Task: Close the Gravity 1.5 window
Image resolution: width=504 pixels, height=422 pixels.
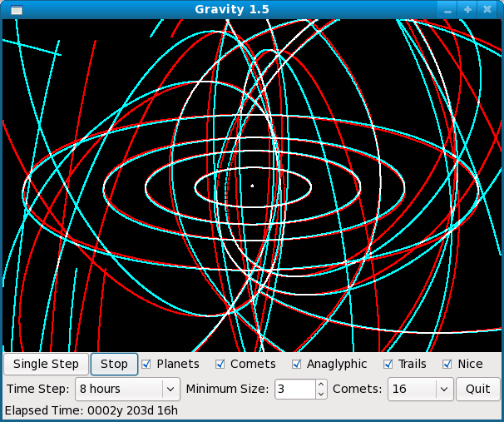Action: [488, 9]
